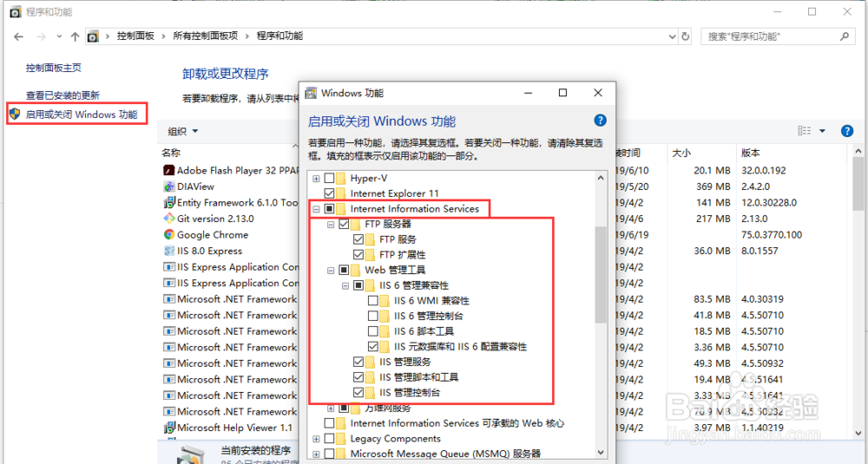Screen dimensions: 868x464
Task: Click the view layout icon in toolbar
Action: [804, 131]
